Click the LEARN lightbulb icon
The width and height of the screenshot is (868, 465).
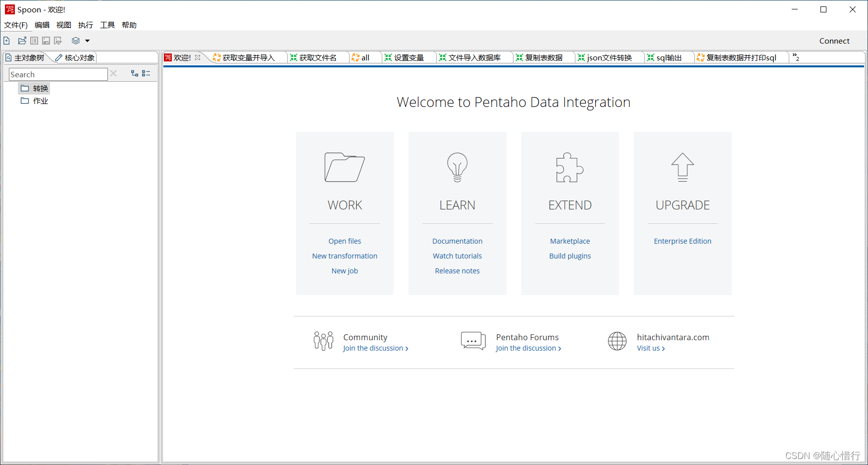(458, 167)
